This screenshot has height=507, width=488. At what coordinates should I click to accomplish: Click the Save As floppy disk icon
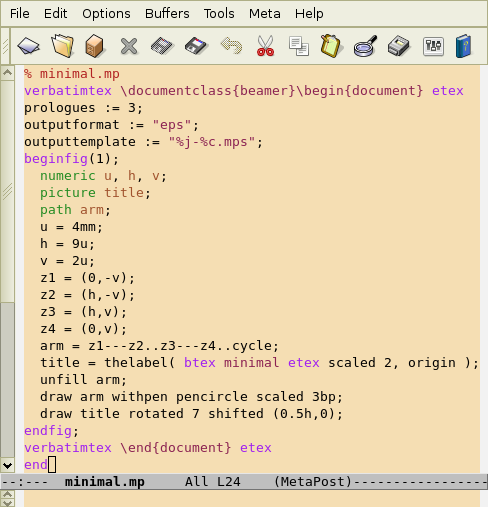(196, 46)
